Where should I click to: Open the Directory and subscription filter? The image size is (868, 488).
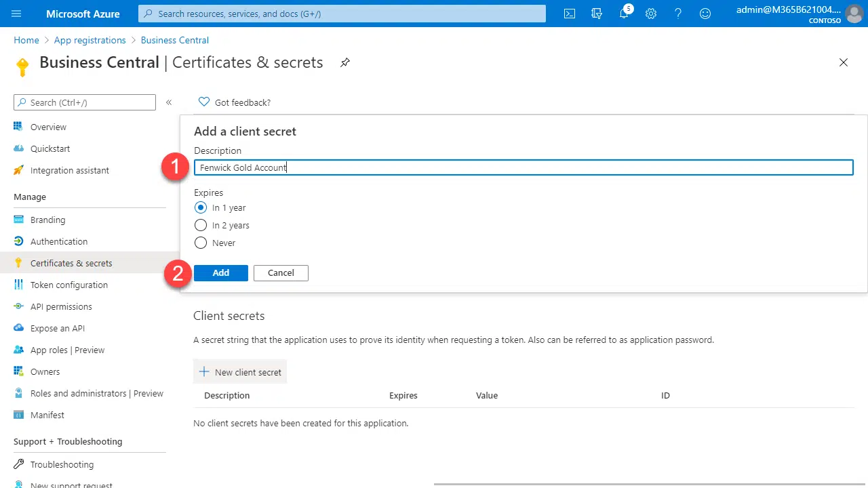click(597, 14)
